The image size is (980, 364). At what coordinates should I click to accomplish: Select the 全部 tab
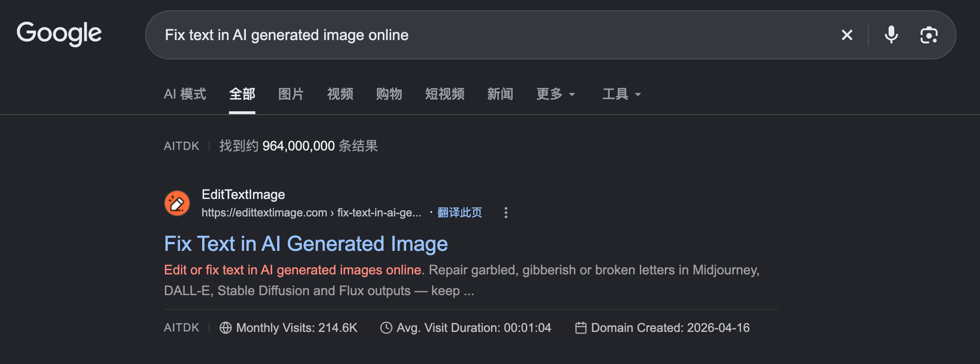coord(242,94)
